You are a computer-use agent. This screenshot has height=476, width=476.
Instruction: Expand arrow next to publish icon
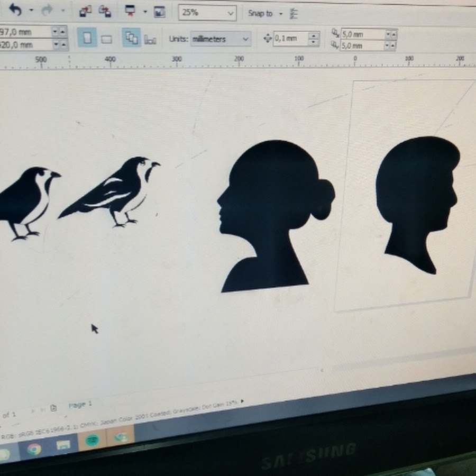pos(145,12)
